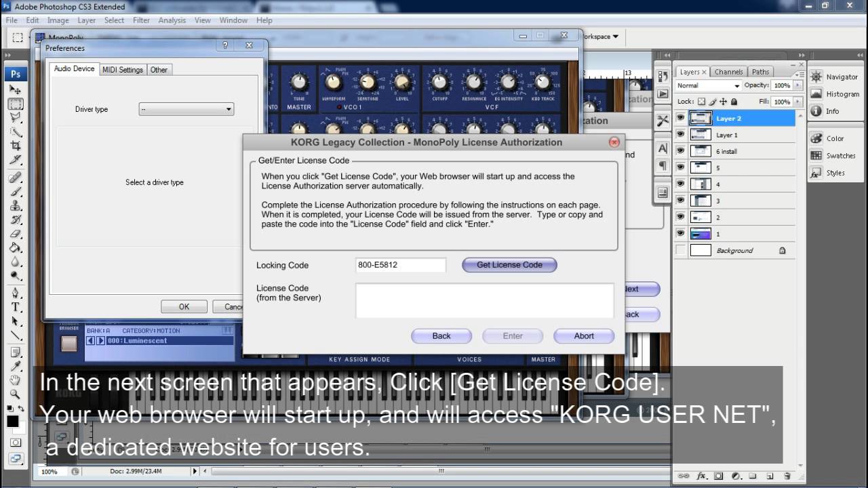Image resolution: width=868 pixels, height=488 pixels.
Task: Click the foreground color swatch
Action: click(x=13, y=421)
